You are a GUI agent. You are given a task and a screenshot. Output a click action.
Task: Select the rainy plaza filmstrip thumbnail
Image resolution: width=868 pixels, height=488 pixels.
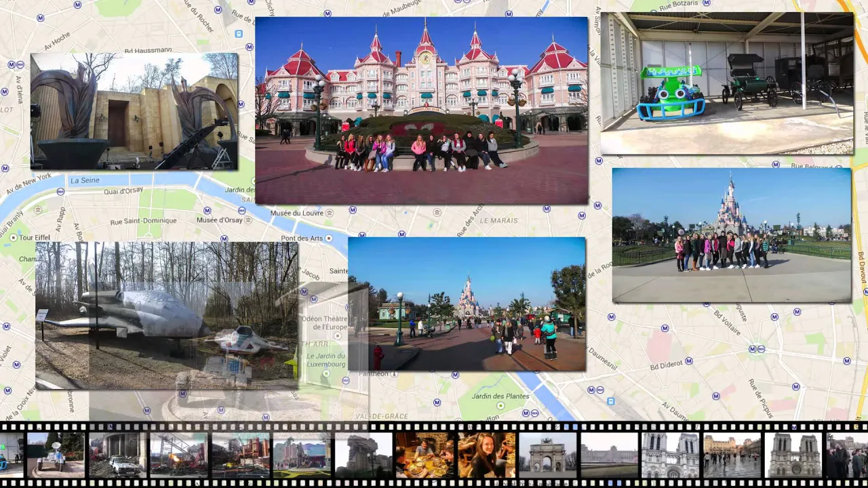732,455
